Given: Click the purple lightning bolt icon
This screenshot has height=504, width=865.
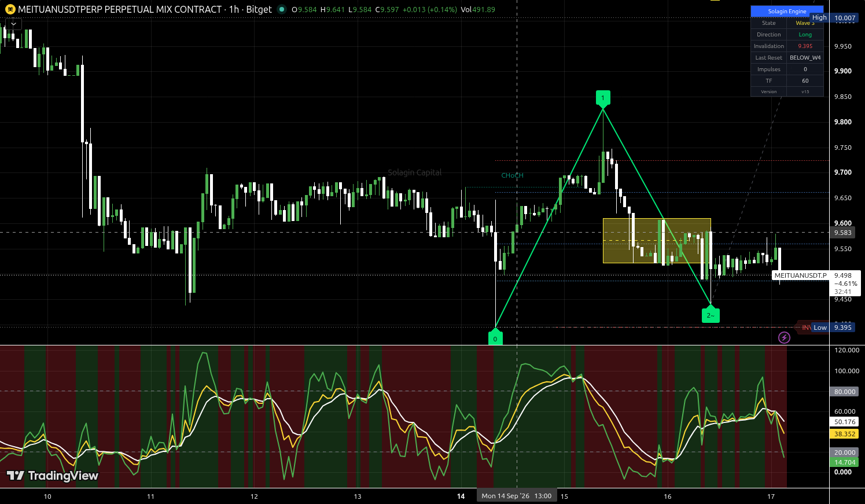Looking at the screenshot, I should point(784,337).
